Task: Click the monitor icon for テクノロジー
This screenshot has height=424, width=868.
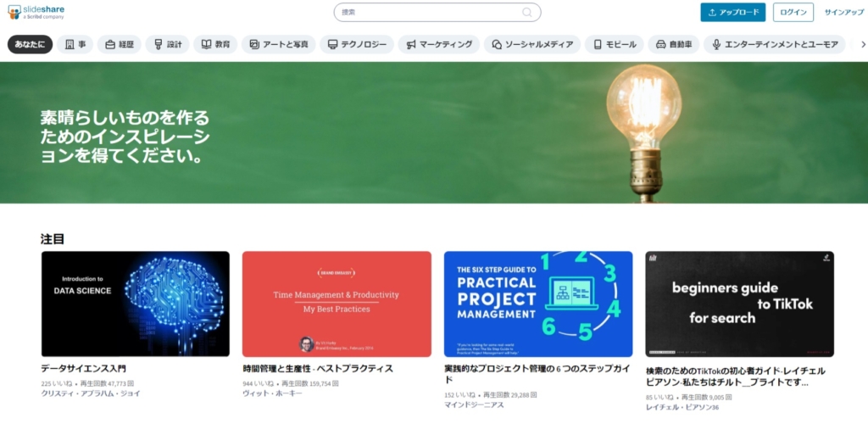Action: pyautogui.click(x=332, y=44)
